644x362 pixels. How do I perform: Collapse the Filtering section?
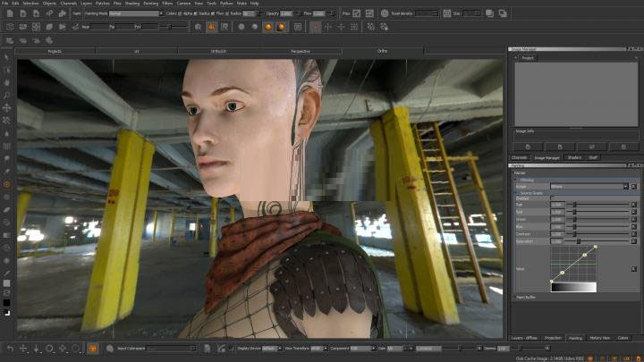[516, 180]
